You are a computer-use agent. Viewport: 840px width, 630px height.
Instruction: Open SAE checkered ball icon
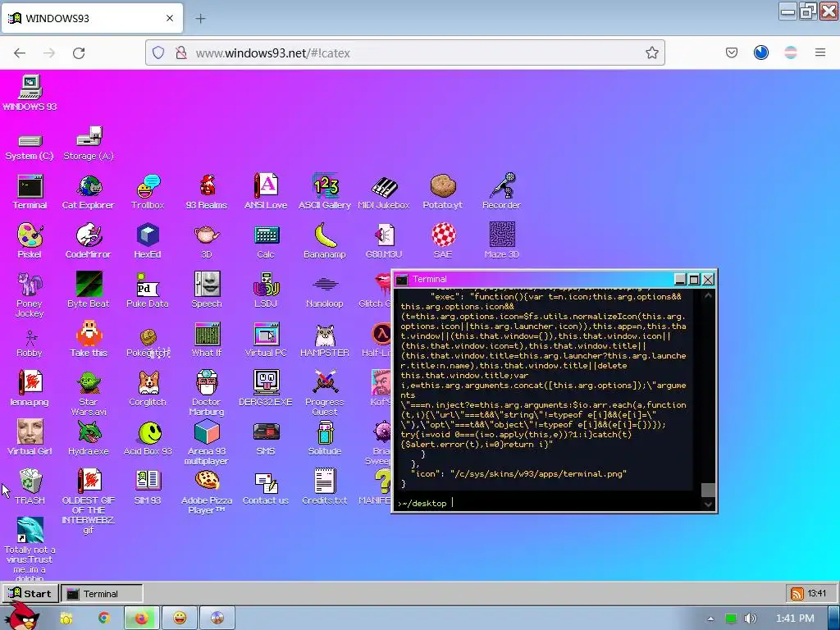[x=443, y=240]
